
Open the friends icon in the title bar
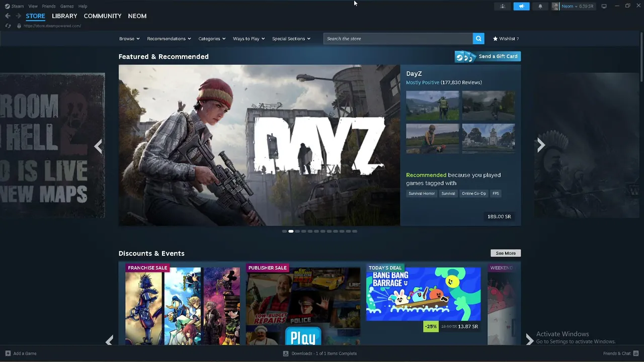click(503, 6)
